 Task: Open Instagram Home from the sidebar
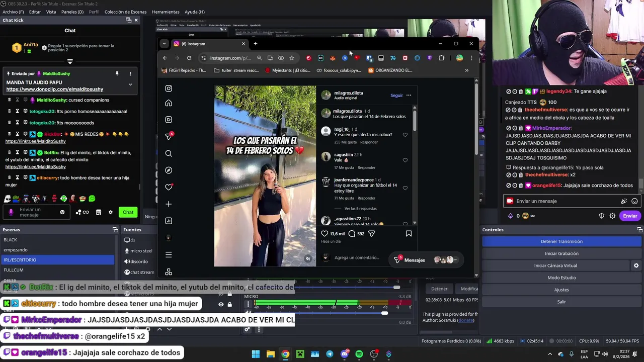169,103
